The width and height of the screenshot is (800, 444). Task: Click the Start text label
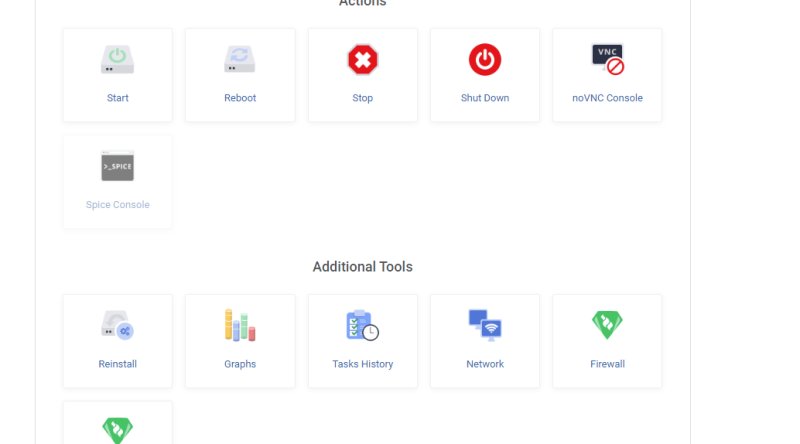(x=117, y=98)
